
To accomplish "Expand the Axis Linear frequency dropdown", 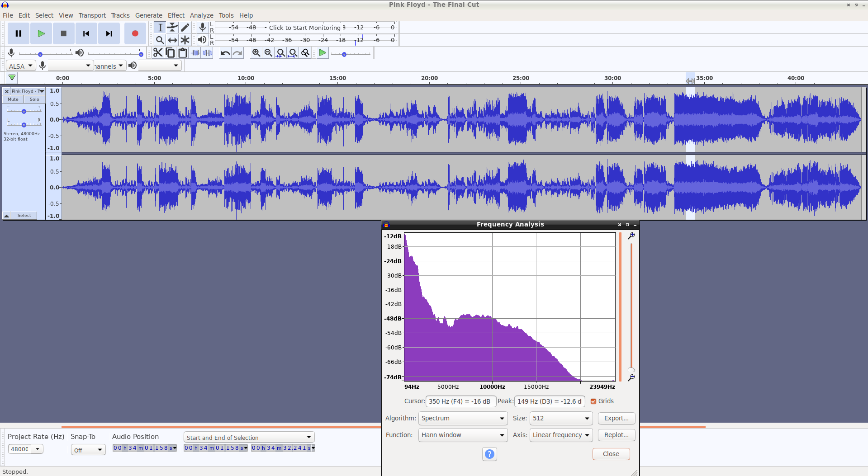I will tap(561, 435).
